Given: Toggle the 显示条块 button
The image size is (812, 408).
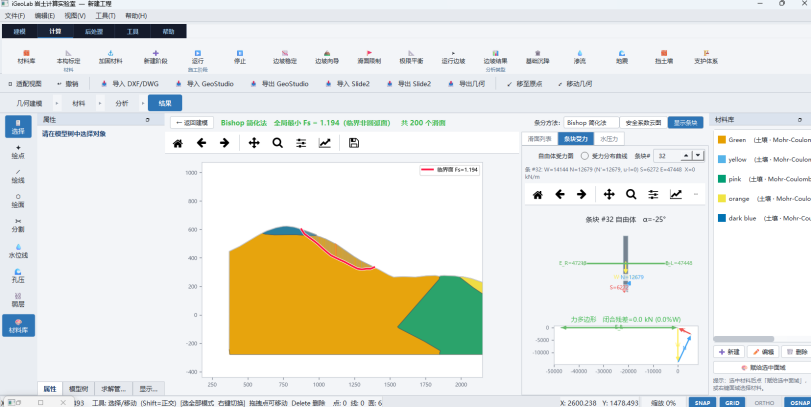Looking at the screenshot, I should (685, 123).
